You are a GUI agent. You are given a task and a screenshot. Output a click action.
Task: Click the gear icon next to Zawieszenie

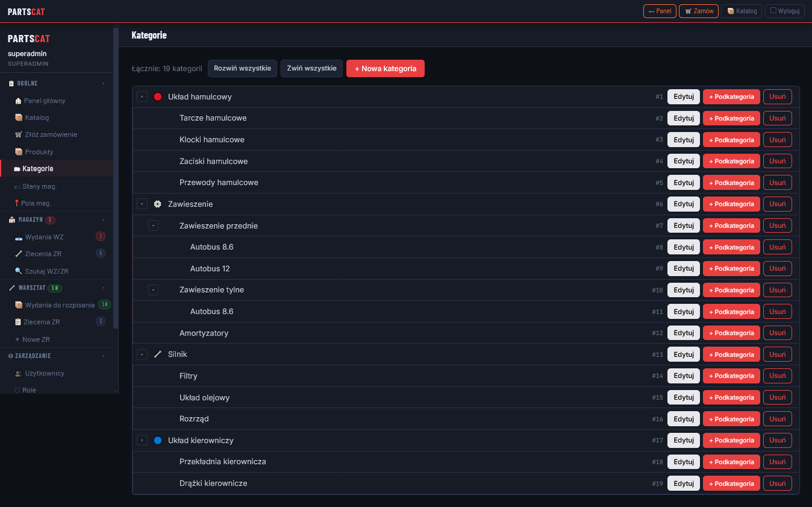coord(158,204)
